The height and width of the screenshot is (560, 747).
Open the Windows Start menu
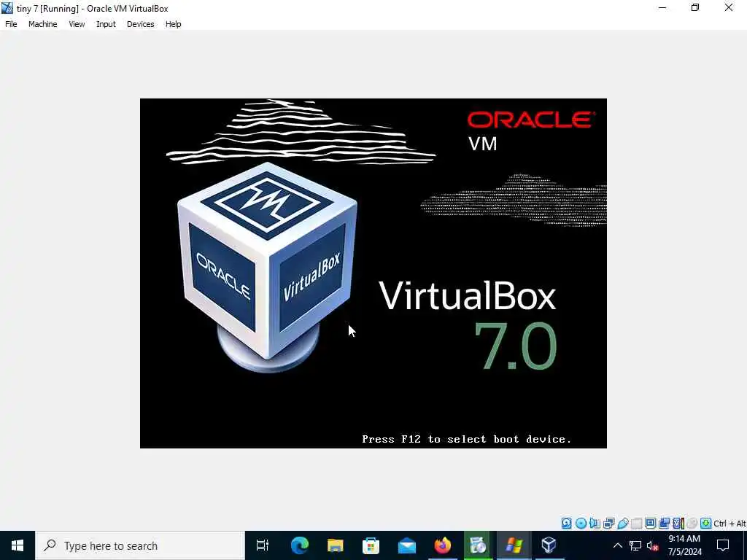coord(18,545)
